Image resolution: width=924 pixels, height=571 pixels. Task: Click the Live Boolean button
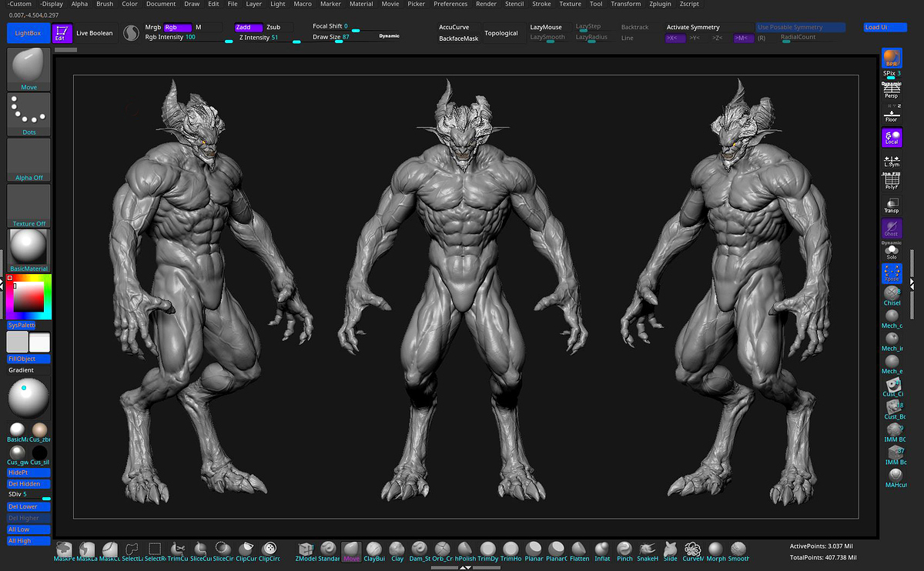(94, 33)
